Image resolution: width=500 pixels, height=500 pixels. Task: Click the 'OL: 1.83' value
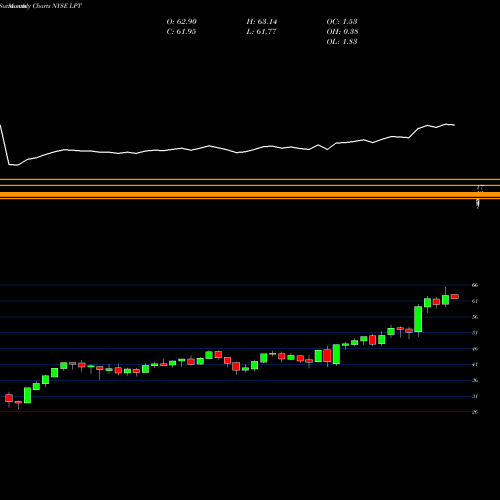pyautogui.click(x=342, y=42)
